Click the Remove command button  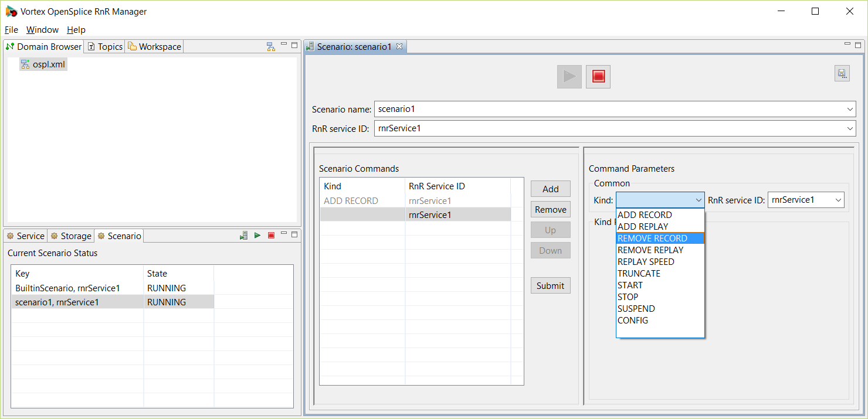(551, 209)
